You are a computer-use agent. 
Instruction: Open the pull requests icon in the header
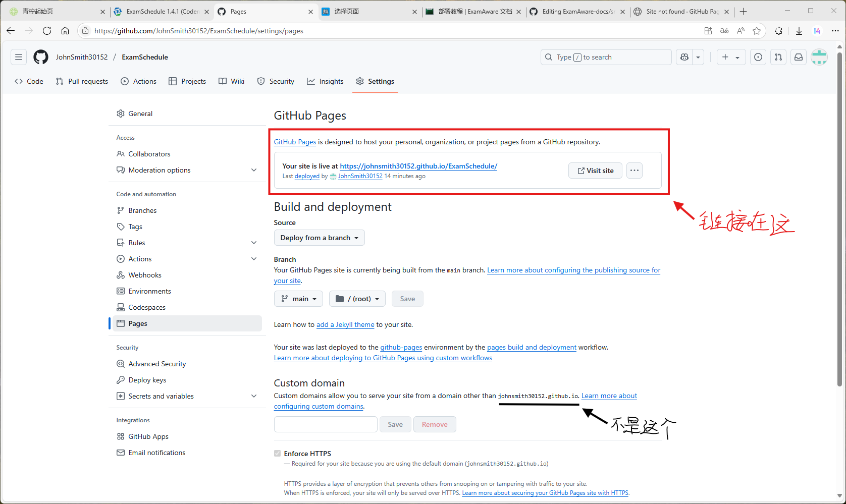778,57
